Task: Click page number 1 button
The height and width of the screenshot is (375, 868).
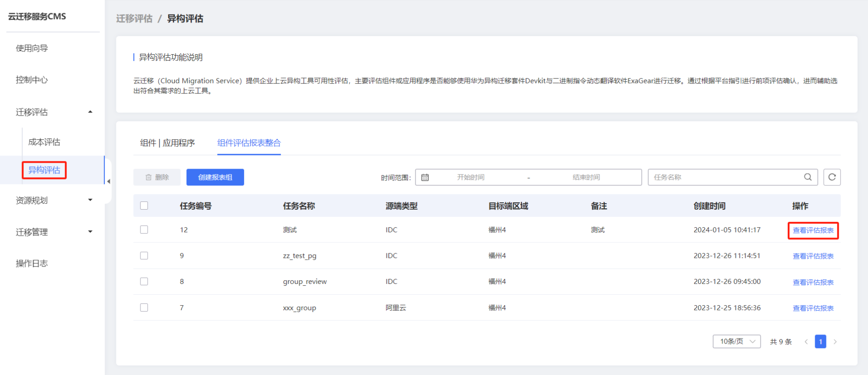Action: point(821,342)
